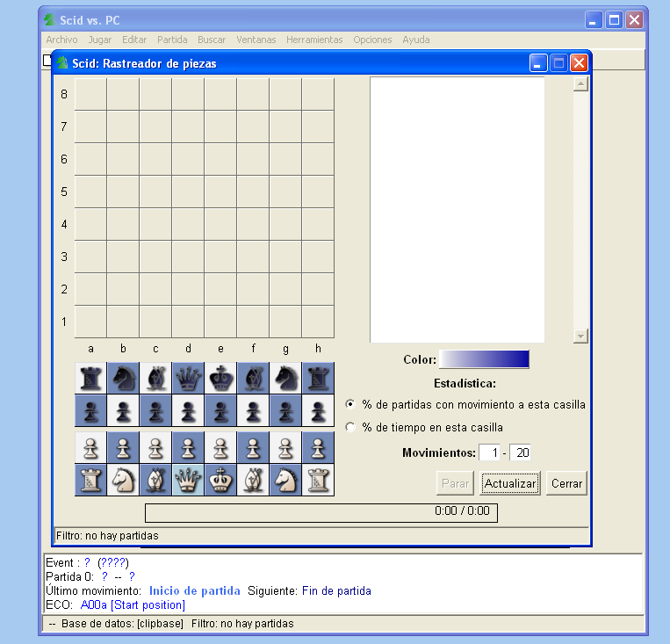Image resolution: width=670 pixels, height=644 pixels.
Task: Open the Buscar menu
Action: pyautogui.click(x=212, y=40)
